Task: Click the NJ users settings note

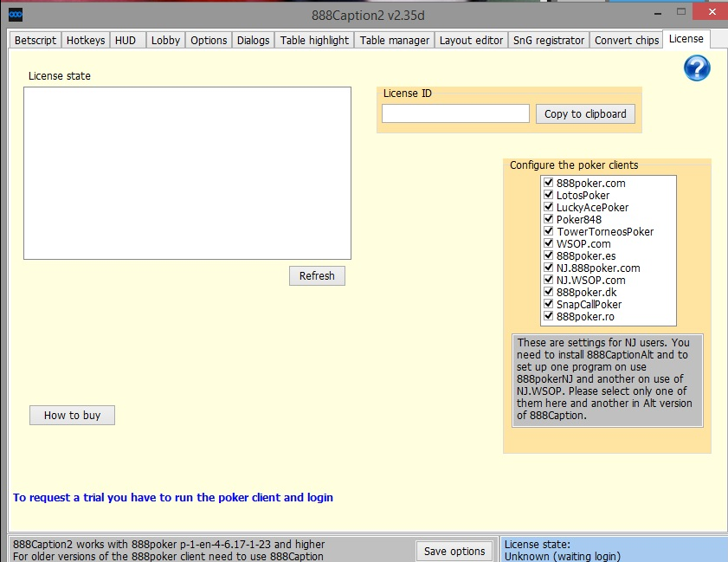Action: click(x=608, y=379)
